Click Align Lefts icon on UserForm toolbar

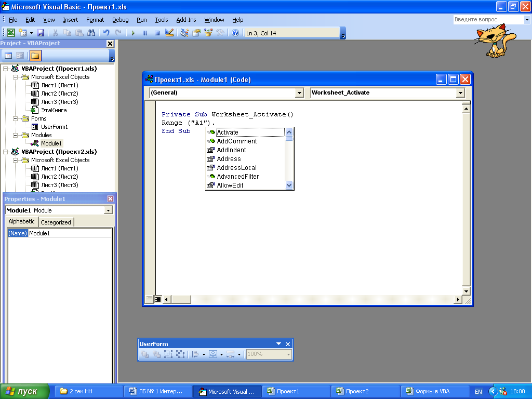coord(195,354)
